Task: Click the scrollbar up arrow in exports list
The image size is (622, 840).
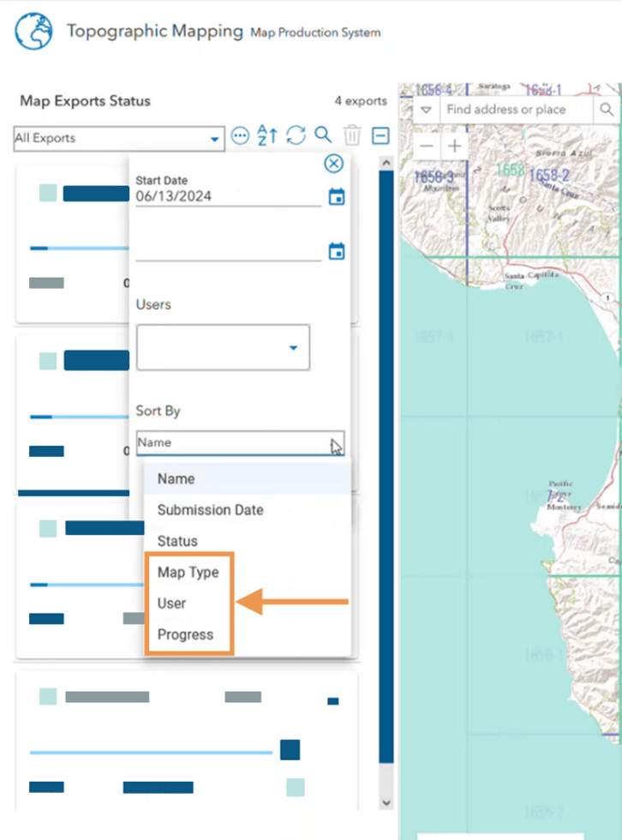Action: (x=386, y=162)
